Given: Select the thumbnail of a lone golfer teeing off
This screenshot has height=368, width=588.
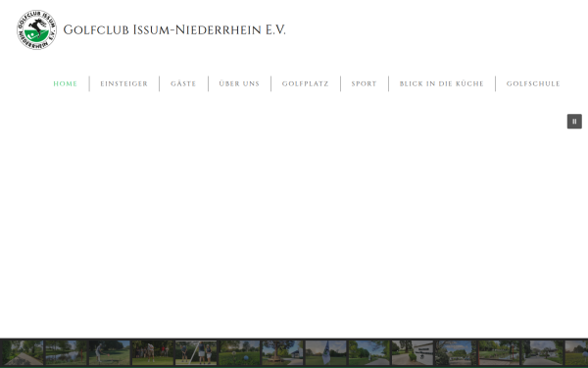Looking at the screenshot, I should coord(110,352).
